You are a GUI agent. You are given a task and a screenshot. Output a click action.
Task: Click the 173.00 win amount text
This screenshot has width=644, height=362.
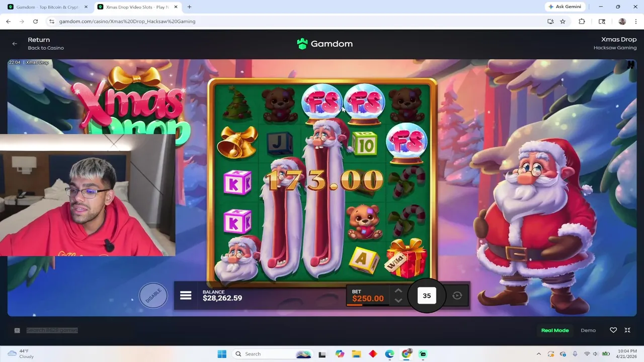point(325,180)
